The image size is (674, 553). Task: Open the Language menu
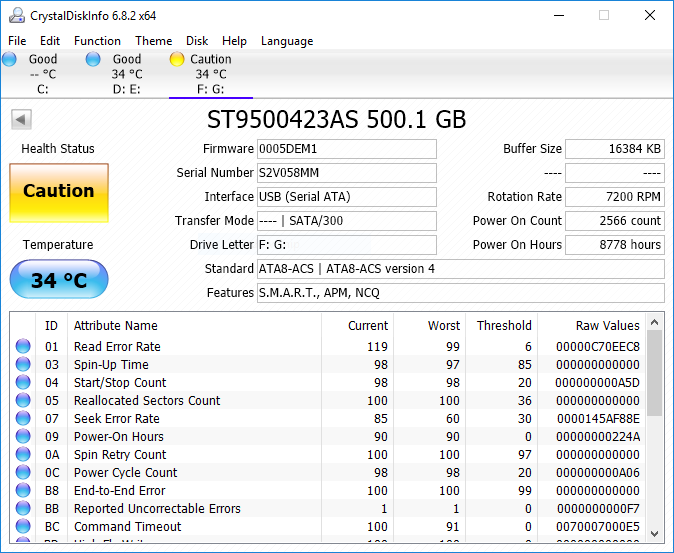pos(287,41)
